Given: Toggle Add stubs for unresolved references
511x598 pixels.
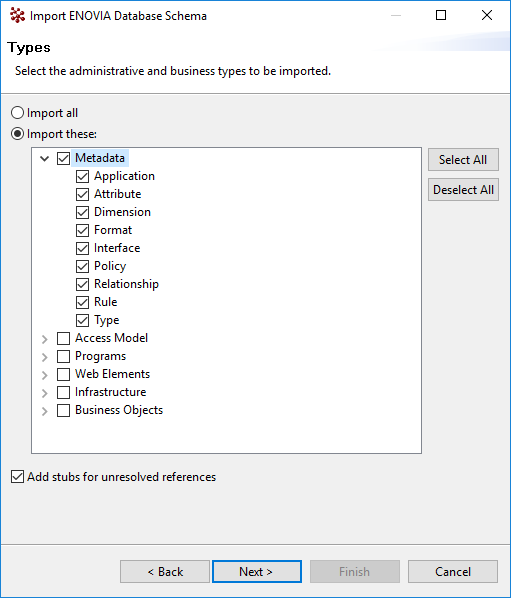Looking at the screenshot, I should point(17,477).
